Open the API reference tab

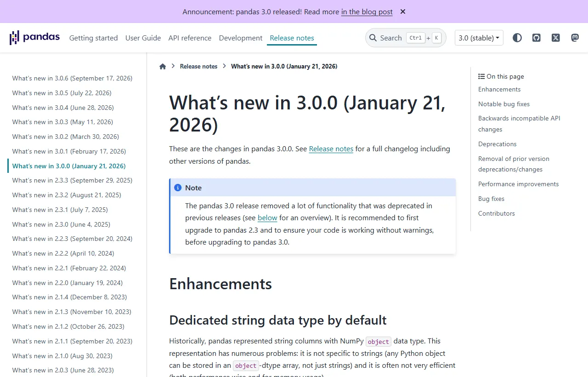pos(190,38)
